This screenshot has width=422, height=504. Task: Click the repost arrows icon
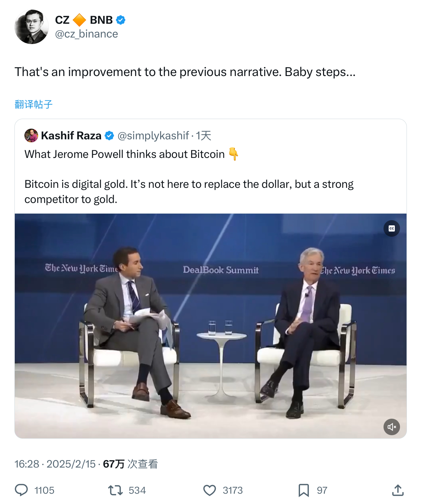tap(115, 490)
